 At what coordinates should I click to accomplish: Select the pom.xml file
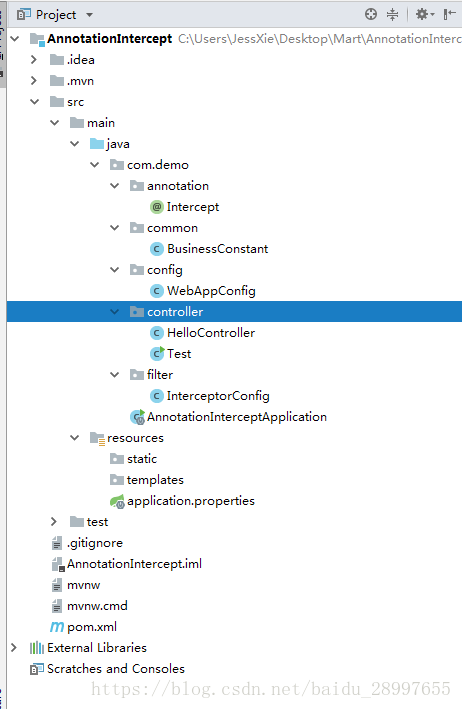tap(92, 627)
